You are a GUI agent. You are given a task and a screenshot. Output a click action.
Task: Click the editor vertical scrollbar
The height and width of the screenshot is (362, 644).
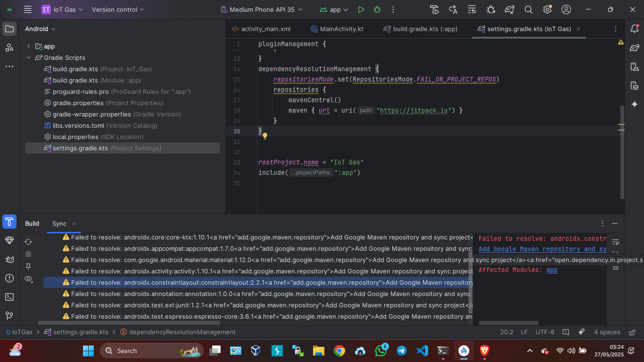(x=622, y=152)
